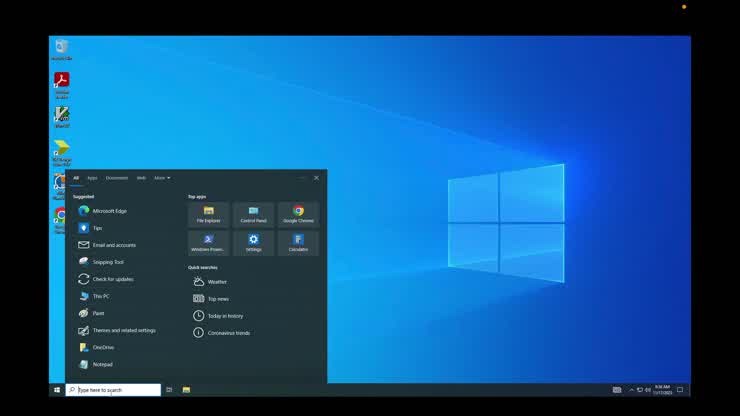Screen dimensions: 740x416
Task: Select the Recycle Bin desktop icon
Action: pyautogui.click(x=61, y=49)
